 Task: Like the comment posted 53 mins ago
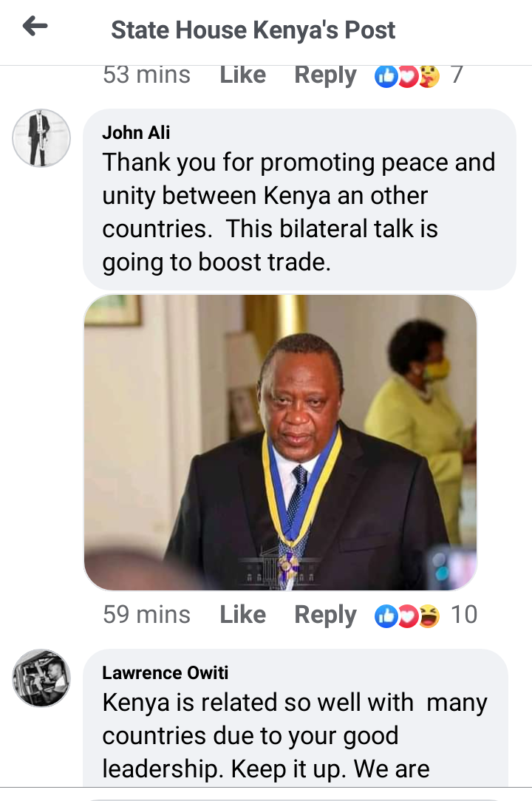(x=243, y=75)
